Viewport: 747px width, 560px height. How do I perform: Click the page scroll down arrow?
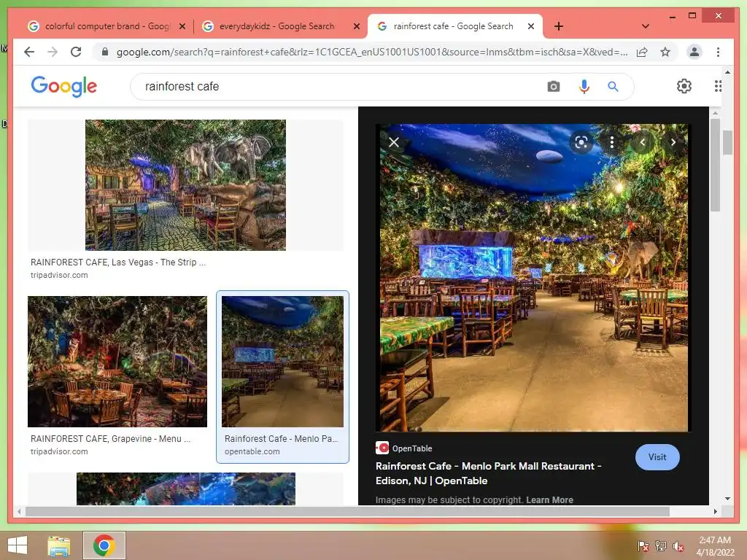[x=727, y=499]
